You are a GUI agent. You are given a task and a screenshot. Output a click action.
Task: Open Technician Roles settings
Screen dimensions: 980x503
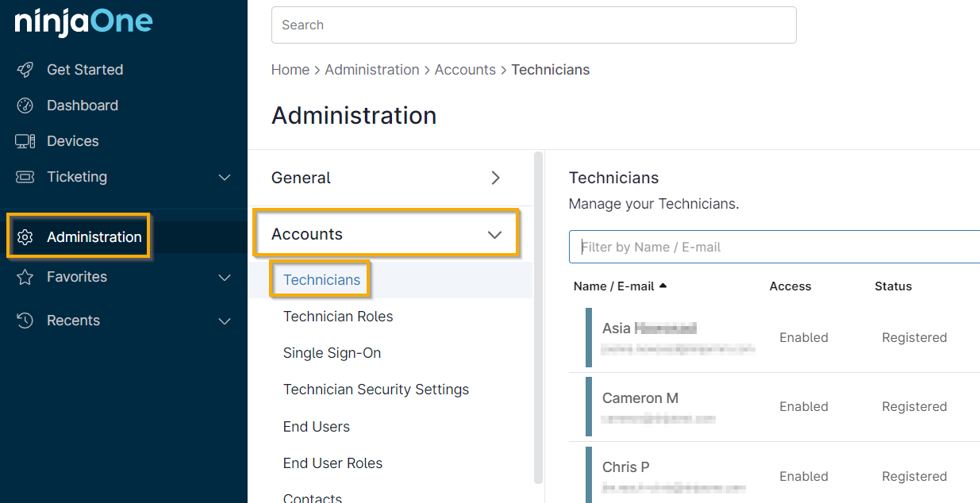pos(338,317)
